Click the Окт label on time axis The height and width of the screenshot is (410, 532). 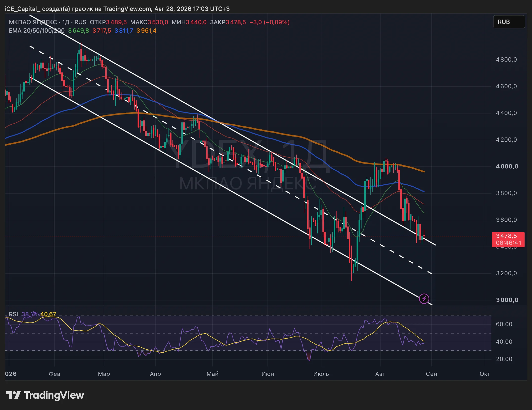pyautogui.click(x=485, y=374)
